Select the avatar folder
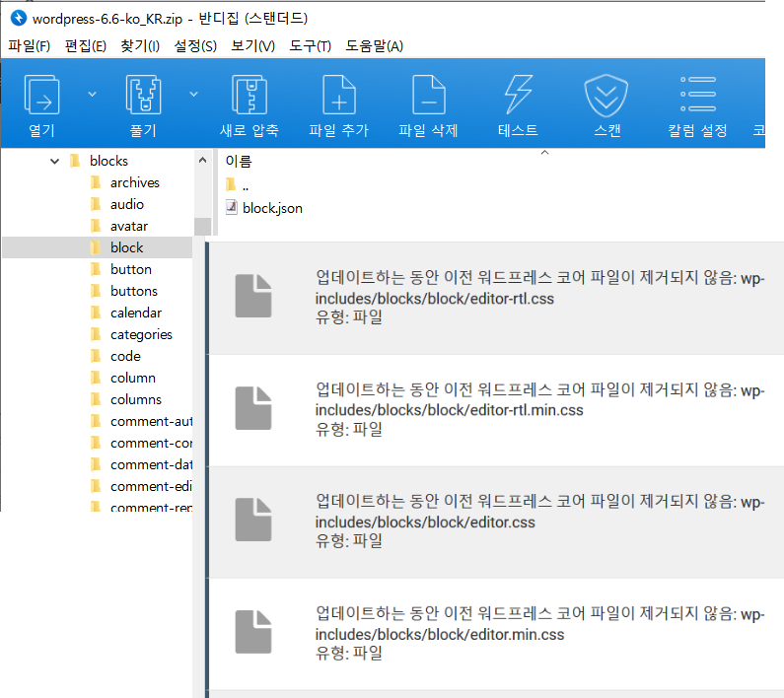 pyautogui.click(x=129, y=226)
